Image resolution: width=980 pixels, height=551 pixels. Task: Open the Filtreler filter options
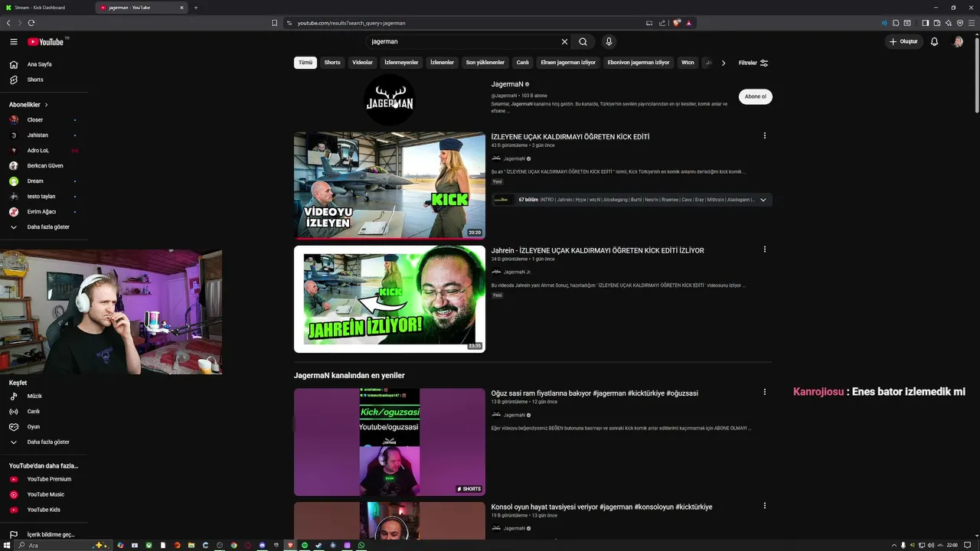[753, 63]
